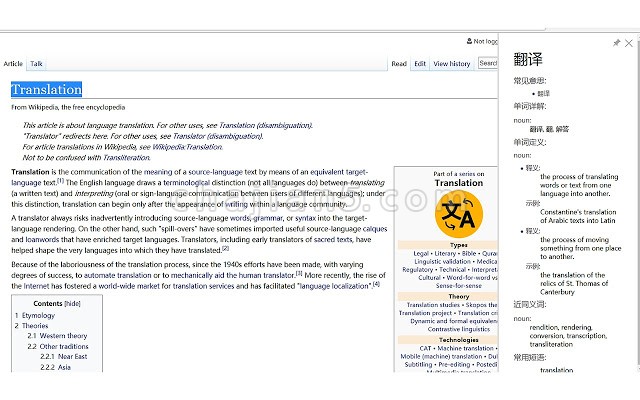Open the Edit tab

pyautogui.click(x=420, y=64)
